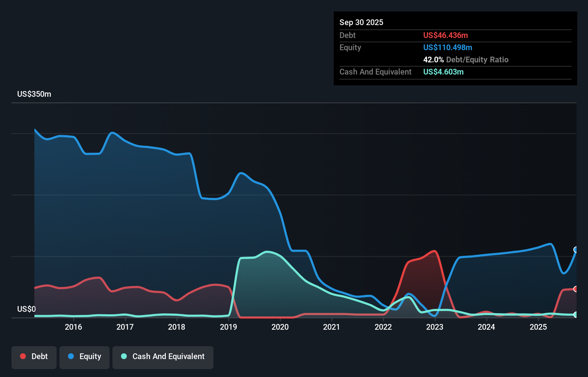Toggle the Debt series legend button
Viewport: 588px width, 377px height.
pos(34,357)
